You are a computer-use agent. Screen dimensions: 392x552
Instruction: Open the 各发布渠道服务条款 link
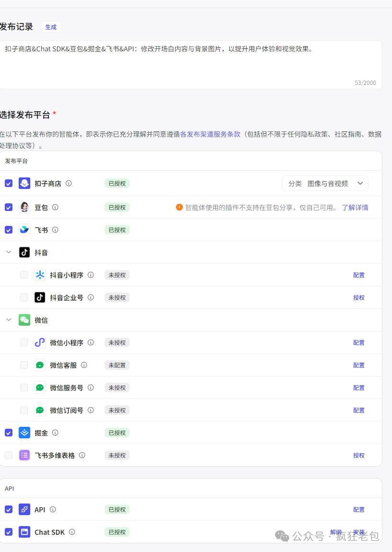pos(210,134)
